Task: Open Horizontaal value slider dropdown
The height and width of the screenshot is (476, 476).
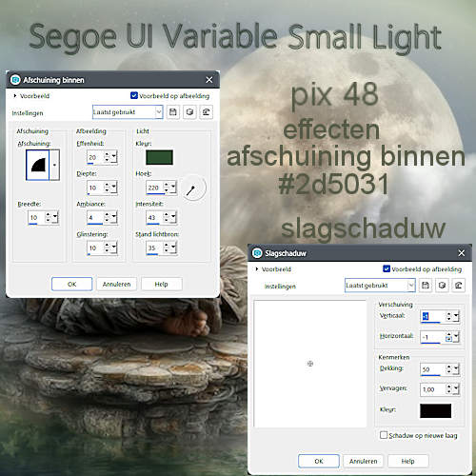Action: tap(456, 337)
